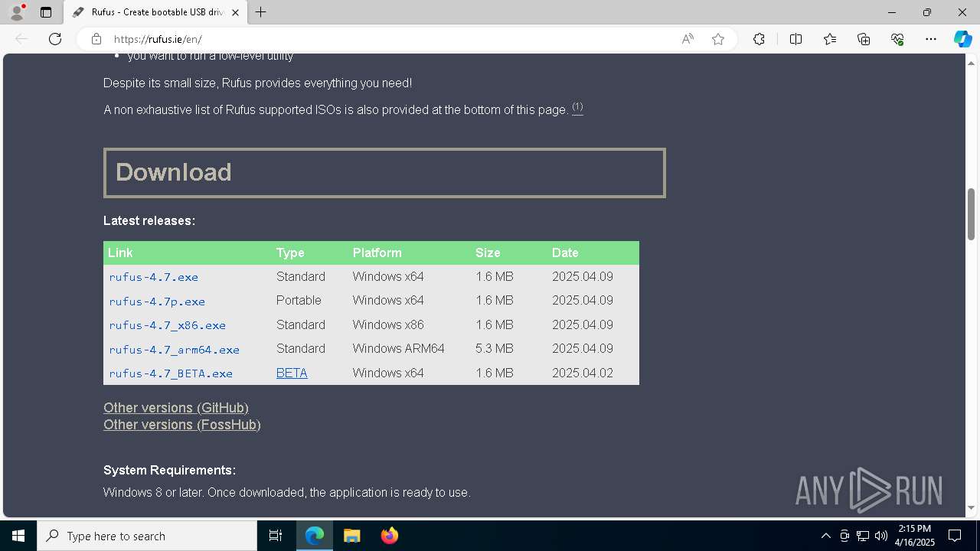
Task: Select the 2025.04.02 date cell
Action: click(x=583, y=373)
